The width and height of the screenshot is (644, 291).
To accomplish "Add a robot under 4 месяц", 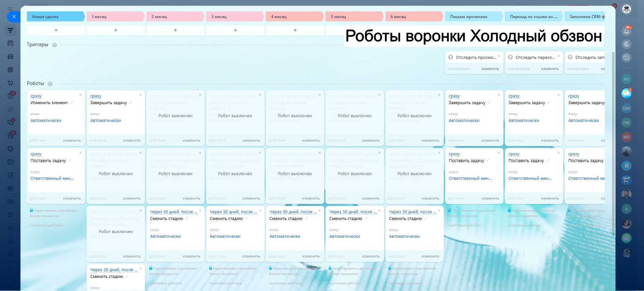I will tap(295, 30).
